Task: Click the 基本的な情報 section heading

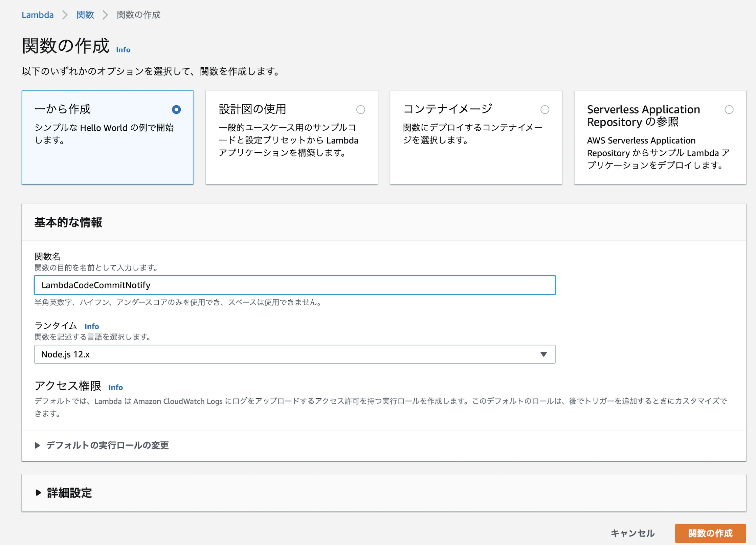Action: pos(68,222)
